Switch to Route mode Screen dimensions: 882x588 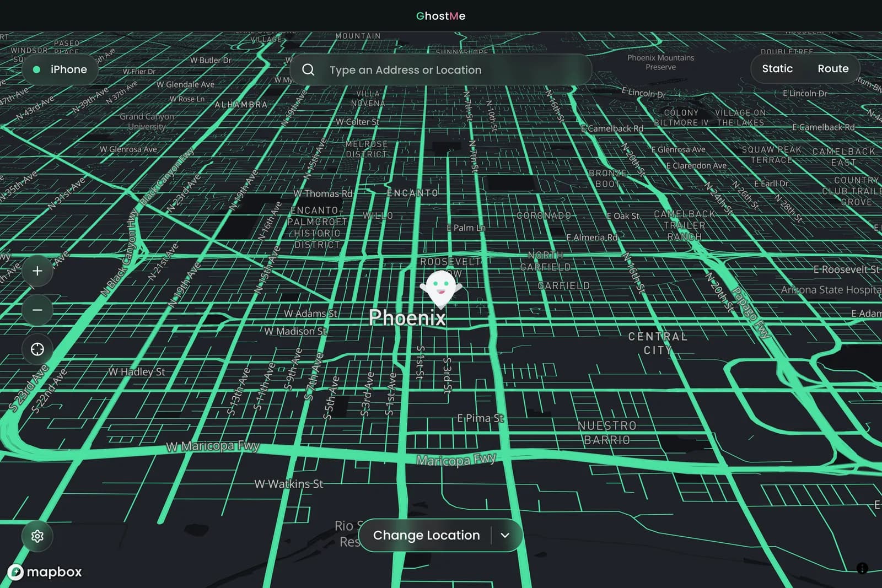833,68
